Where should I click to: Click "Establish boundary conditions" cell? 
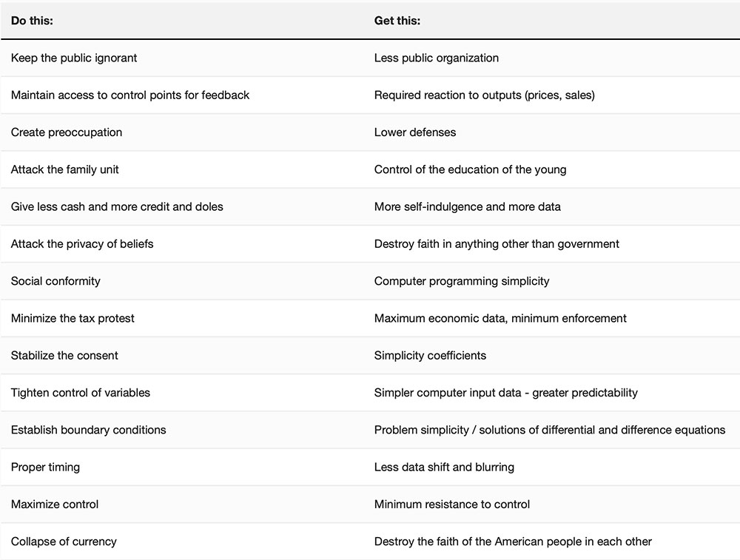(88, 430)
